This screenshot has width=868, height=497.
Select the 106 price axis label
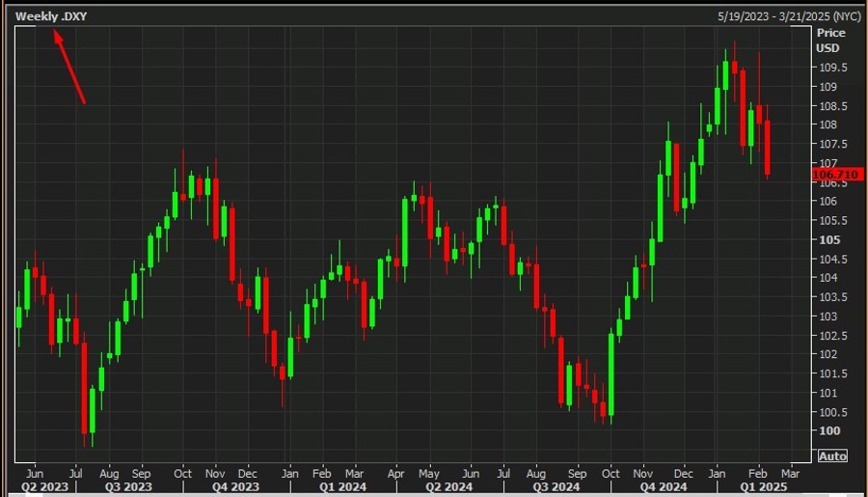pos(827,201)
